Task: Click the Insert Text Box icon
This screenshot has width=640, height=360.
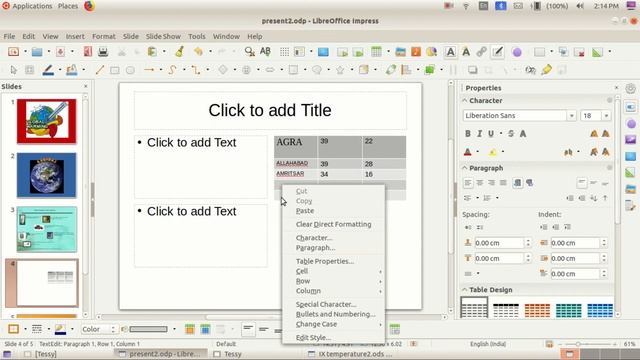Action: (x=450, y=52)
